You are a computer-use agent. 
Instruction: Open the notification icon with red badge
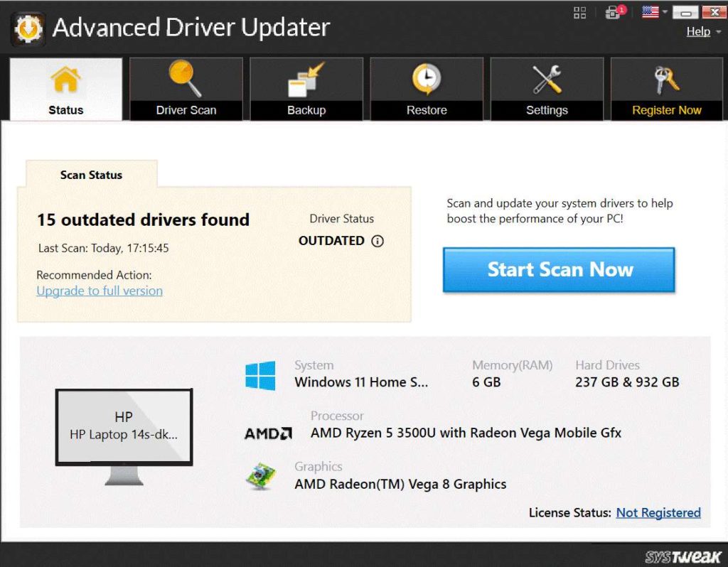point(616,12)
